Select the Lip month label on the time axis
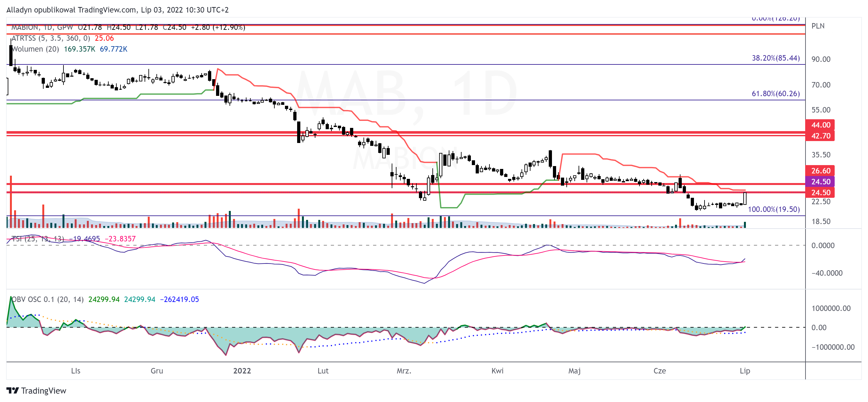 [x=745, y=370]
